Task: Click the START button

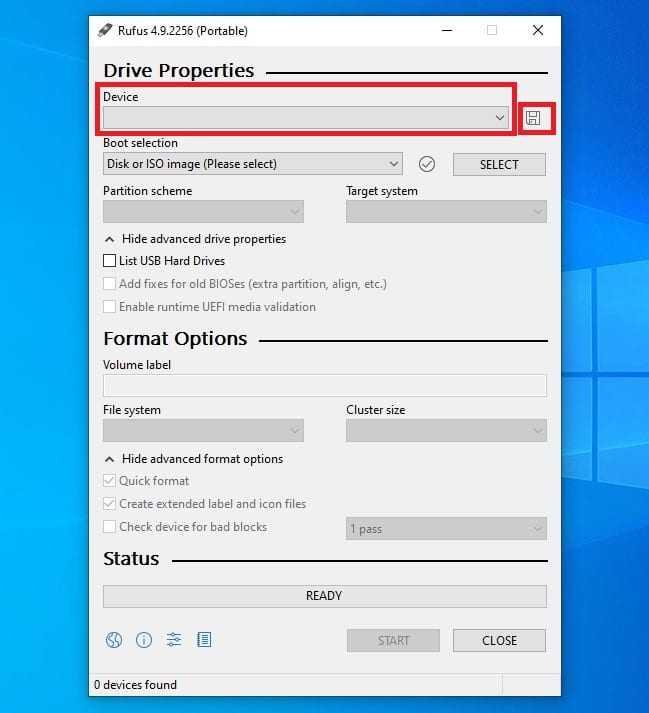Action: [x=393, y=640]
